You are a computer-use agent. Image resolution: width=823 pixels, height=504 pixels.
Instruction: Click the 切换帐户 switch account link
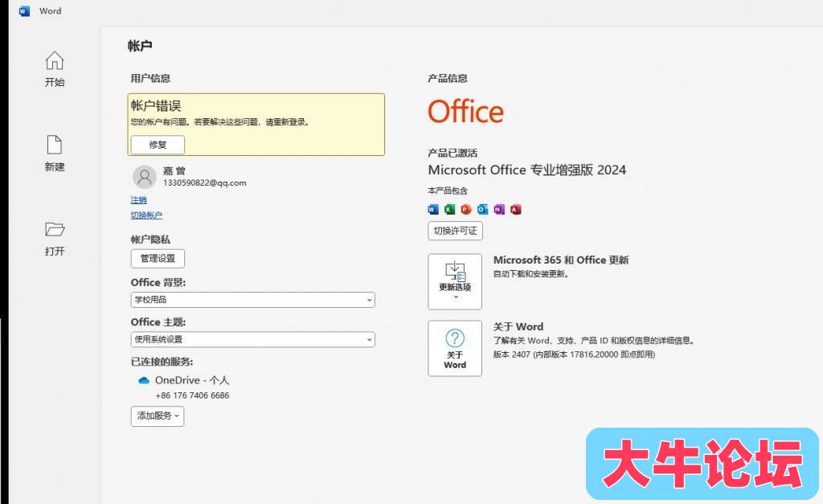[146, 215]
